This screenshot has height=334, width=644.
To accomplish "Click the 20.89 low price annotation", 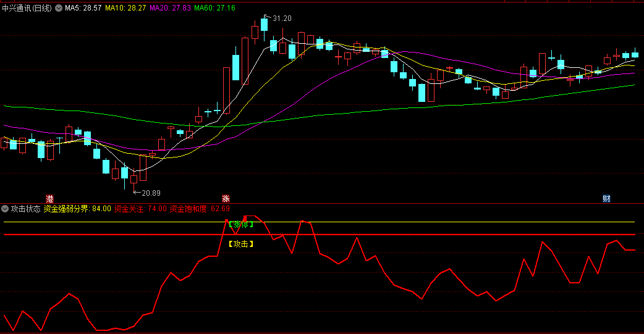I will pyautogui.click(x=151, y=193).
